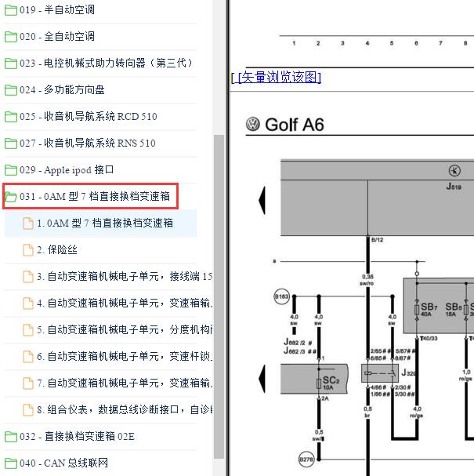This screenshot has height=476, width=474.
Task: Open folder icon for 024 多功能方向盘
Action: (x=11, y=90)
